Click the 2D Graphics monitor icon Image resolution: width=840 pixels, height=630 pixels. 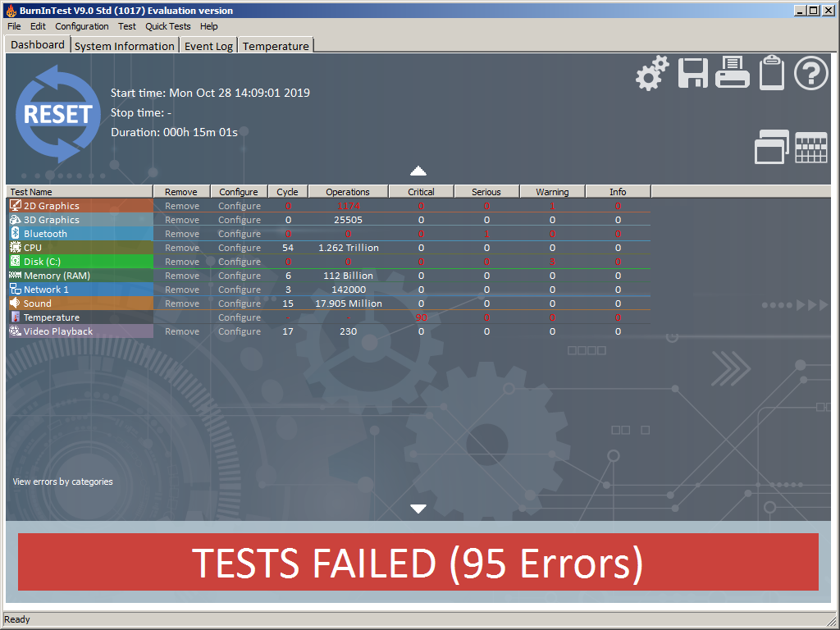[x=16, y=205]
